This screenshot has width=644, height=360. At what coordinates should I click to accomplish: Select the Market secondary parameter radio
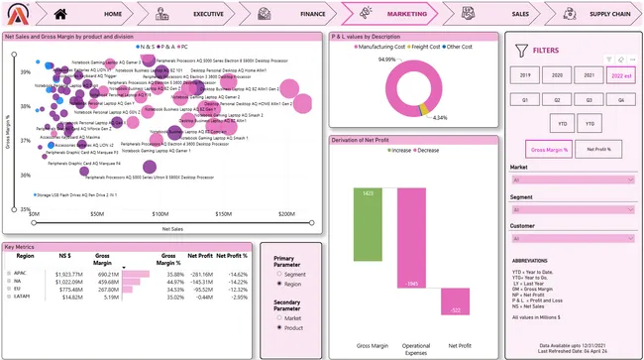[279, 317]
